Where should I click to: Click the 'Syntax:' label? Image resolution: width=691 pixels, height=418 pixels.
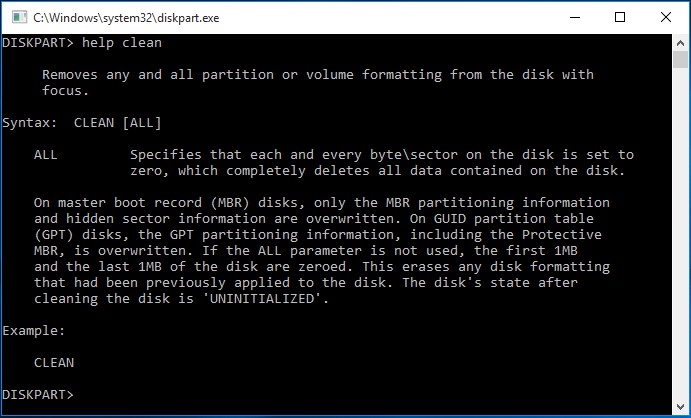[x=30, y=122]
